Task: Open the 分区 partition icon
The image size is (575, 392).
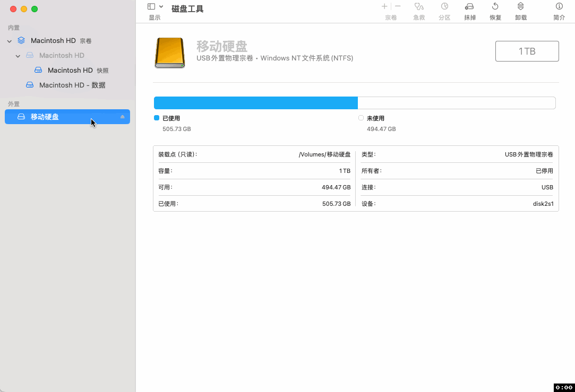Action: click(444, 6)
